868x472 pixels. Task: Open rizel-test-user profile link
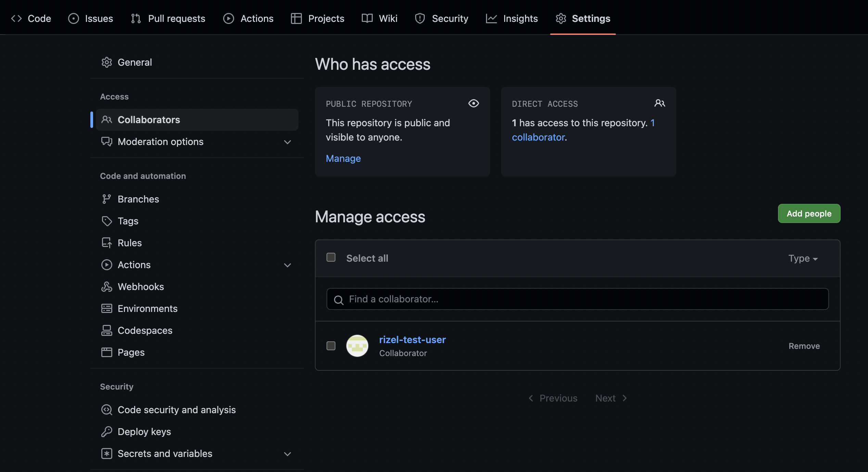[412, 340]
